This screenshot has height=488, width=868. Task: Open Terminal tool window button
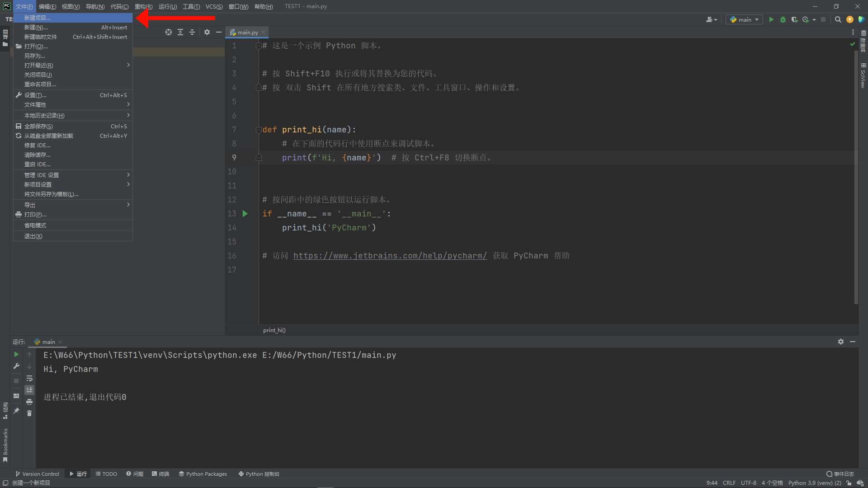coord(160,474)
